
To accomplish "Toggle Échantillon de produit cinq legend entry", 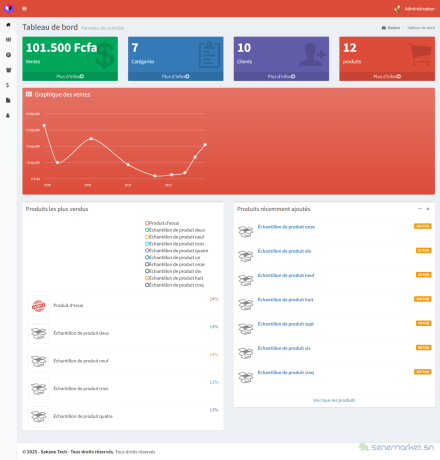I will click(174, 285).
